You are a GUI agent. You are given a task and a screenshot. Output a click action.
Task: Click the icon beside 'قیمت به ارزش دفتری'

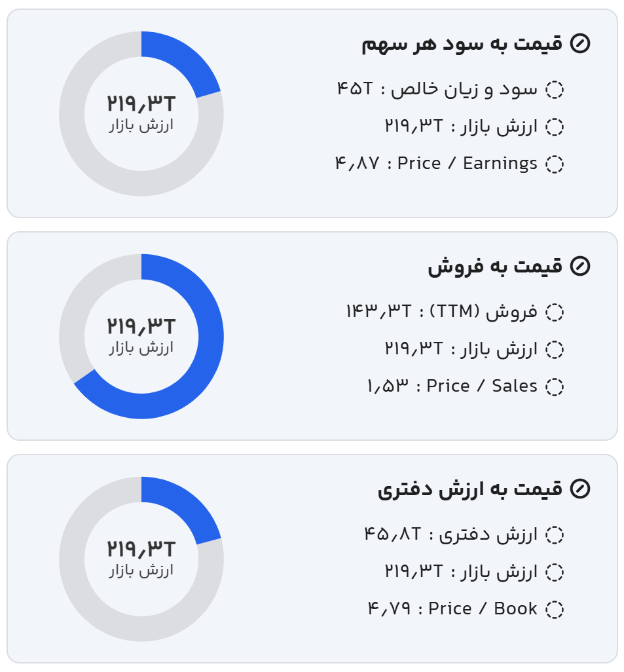pos(580,489)
